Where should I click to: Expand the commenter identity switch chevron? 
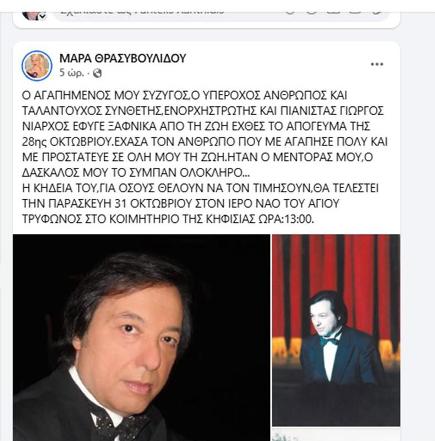(42, 17)
